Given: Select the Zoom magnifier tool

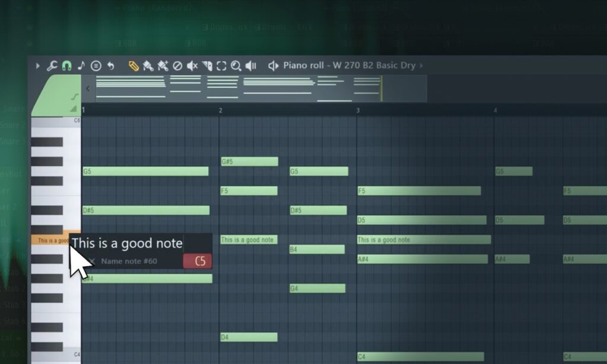Looking at the screenshot, I should [236, 66].
